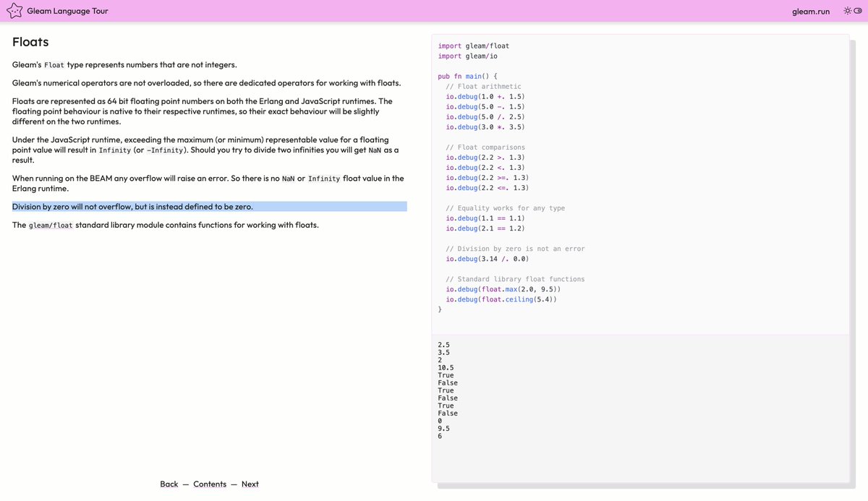Click the inline '-Infinity' code word

pyautogui.click(x=166, y=150)
